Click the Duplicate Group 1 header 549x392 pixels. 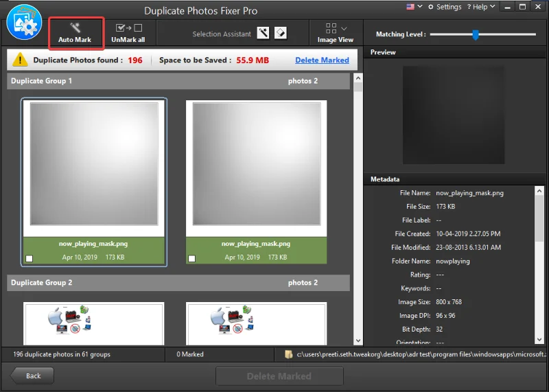(178, 81)
